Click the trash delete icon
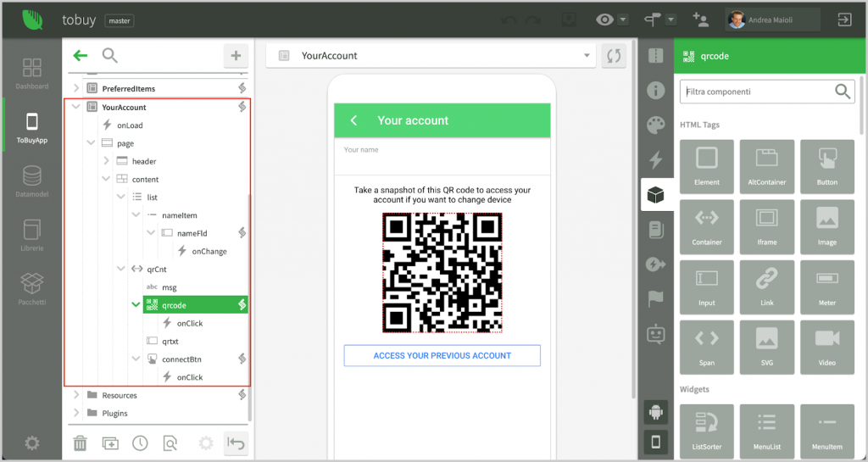 click(x=81, y=443)
